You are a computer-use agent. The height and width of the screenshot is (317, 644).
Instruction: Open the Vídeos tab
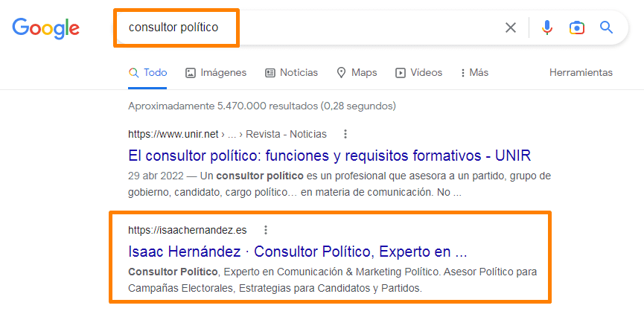(x=418, y=73)
